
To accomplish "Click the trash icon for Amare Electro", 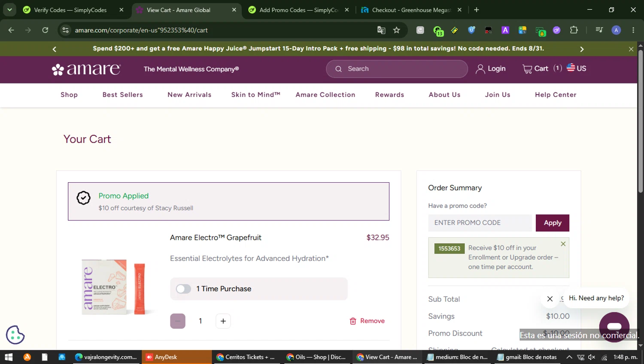I will coord(353,321).
